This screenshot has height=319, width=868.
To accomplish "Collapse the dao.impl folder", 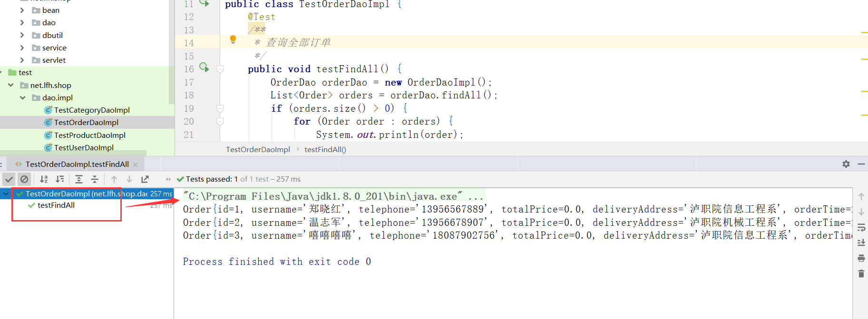I will click(22, 97).
